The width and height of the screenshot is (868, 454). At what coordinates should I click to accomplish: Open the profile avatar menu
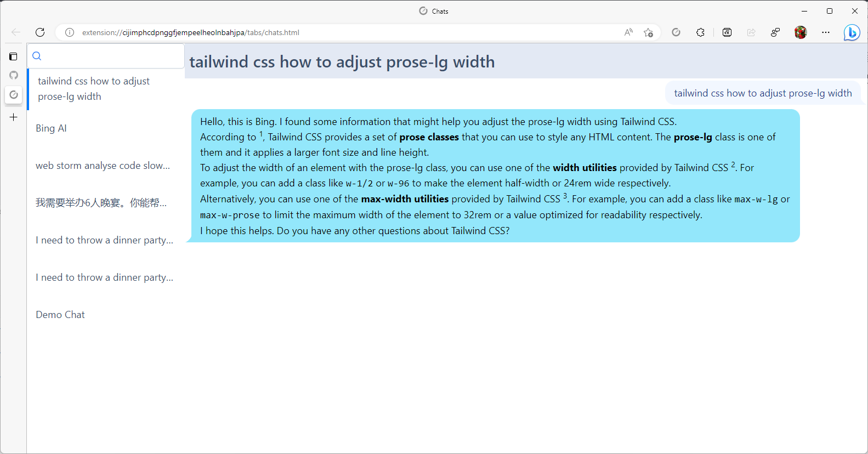tap(801, 32)
